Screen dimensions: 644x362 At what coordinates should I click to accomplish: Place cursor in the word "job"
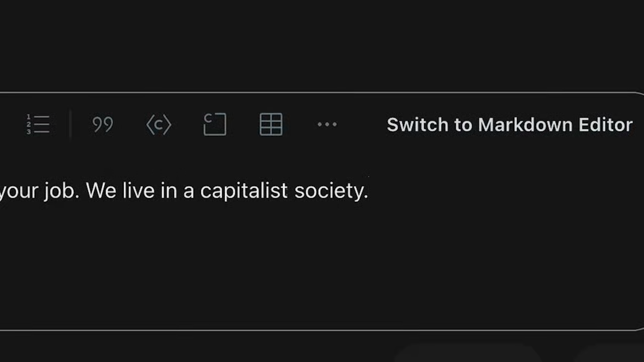61,191
